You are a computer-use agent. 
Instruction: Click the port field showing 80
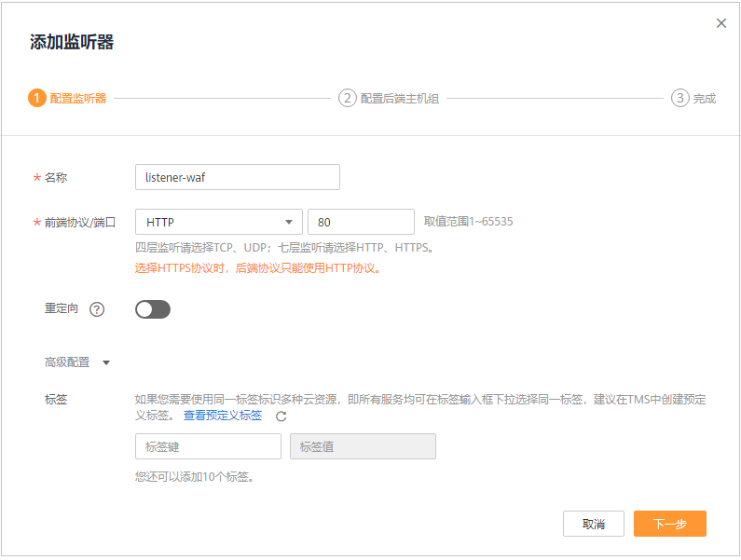click(361, 222)
